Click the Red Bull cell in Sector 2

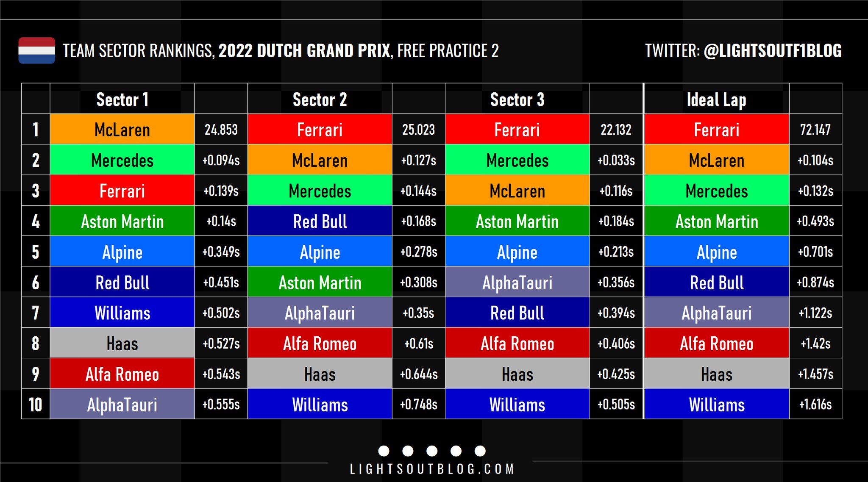pos(320,222)
